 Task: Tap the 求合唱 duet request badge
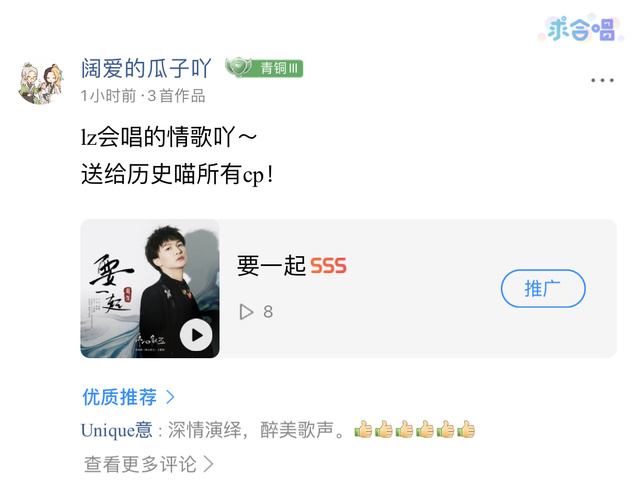click(580, 29)
